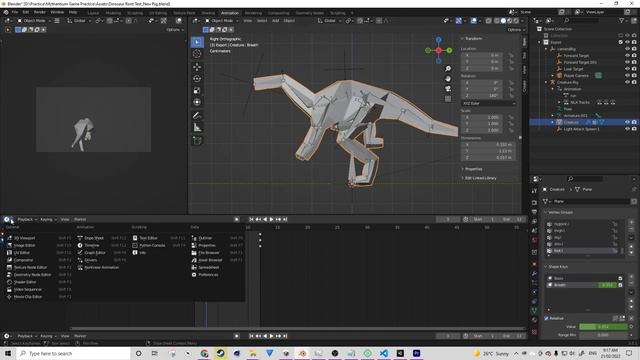Hide Forward Target in viewport
Screen dimensions: 640x360
click(x=628, y=56)
